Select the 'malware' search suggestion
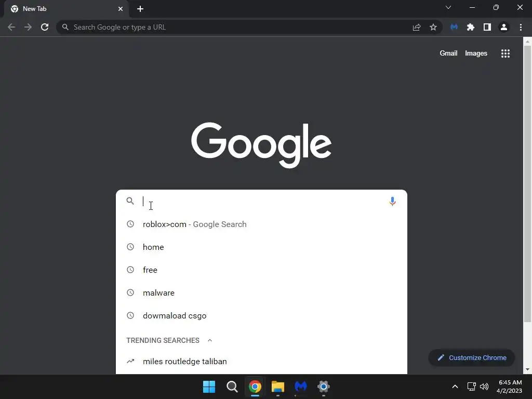532x399 pixels. [261, 293]
